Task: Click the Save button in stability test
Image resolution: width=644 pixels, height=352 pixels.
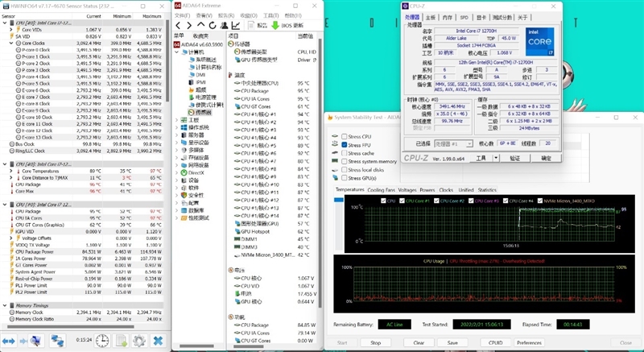Action: [x=452, y=342]
